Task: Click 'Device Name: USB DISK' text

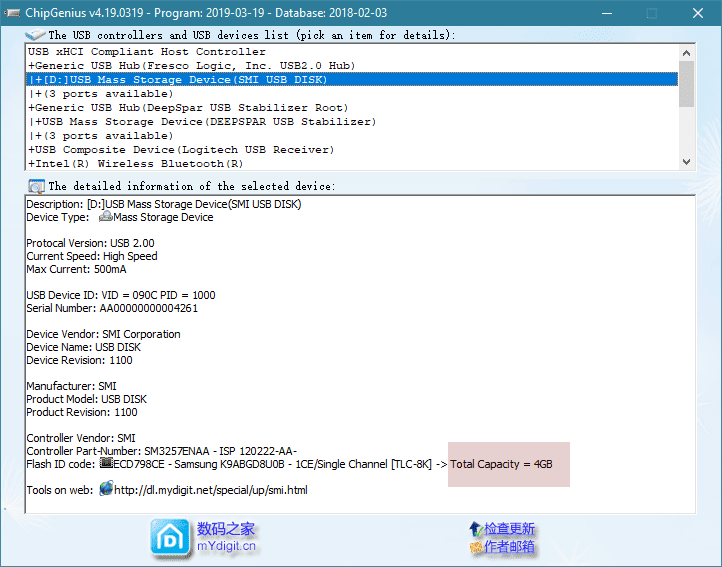Action: (83, 347)
